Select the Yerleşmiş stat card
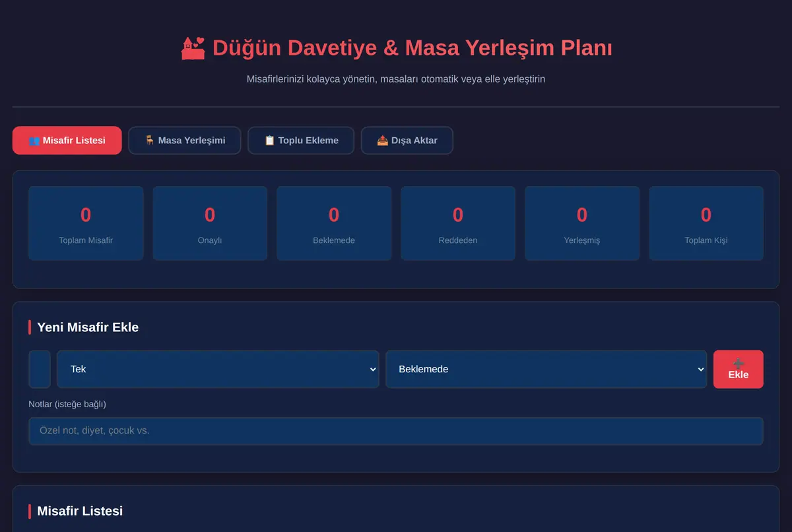 pyautogui.click(x=582, y=223)
